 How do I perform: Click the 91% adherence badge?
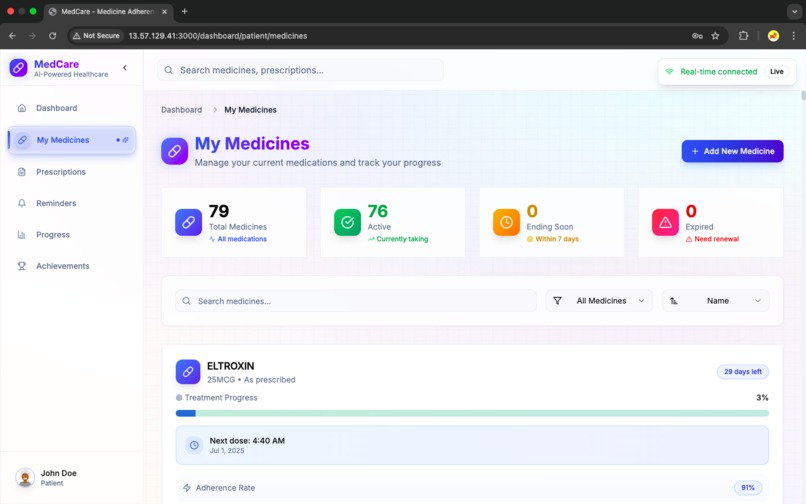748,488
